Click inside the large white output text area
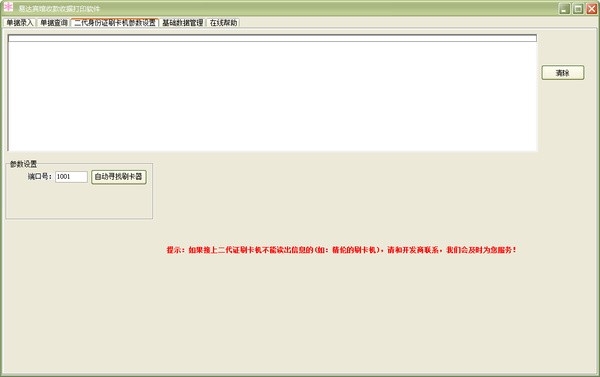The image size is (600, 377). [x=272, y=96]
